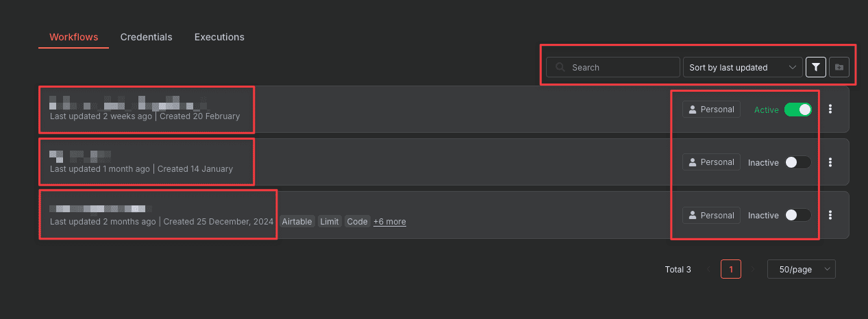The width and height of the screenshot is (868, 319).
Task: Switch to the Credentials tab
Action: click(x=146, y=37)
